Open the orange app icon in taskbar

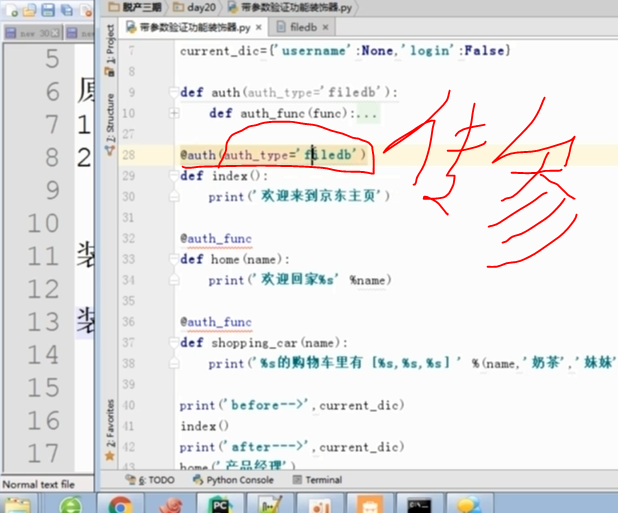tap(370, 505)
